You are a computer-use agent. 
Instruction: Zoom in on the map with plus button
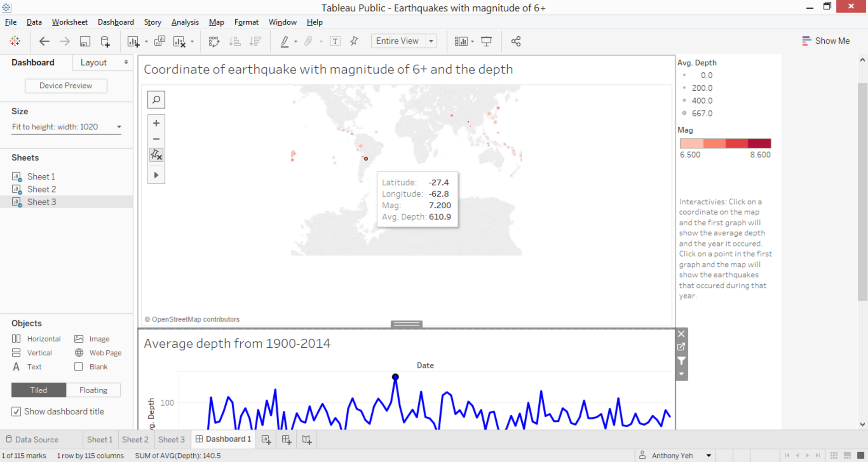pos(156,123)
